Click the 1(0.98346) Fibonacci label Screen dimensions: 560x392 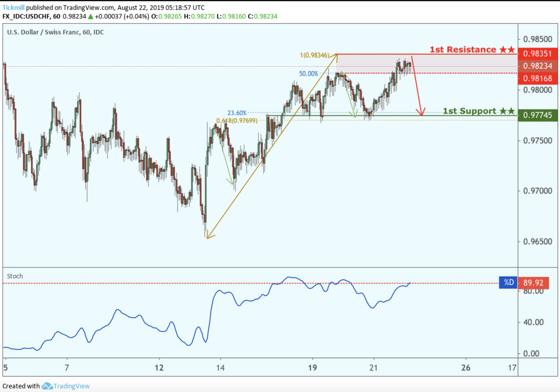(x=314, y=55)
